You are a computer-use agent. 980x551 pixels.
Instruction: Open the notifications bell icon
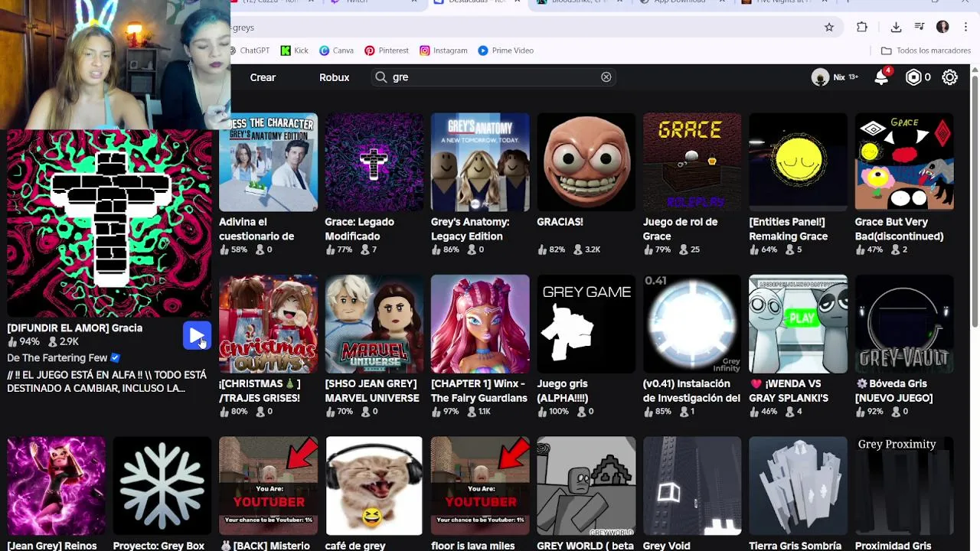pyautogui.click(x=882, y=77)
